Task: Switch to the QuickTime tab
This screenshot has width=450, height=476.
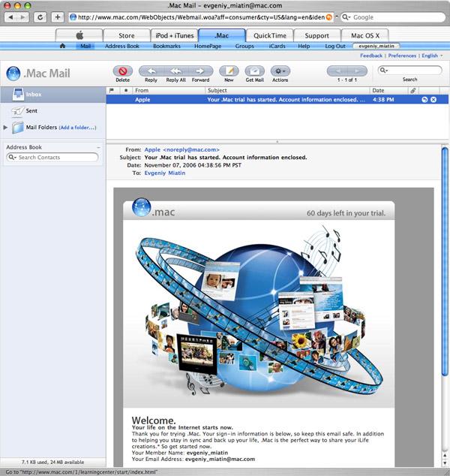Action: click(269, 35)
